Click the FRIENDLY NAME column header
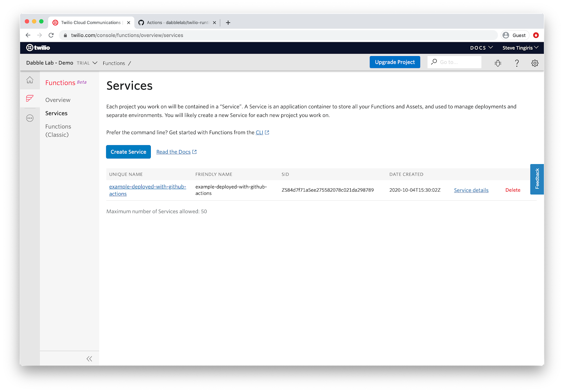Screen dimensions: 564x392 click(214, 174)
